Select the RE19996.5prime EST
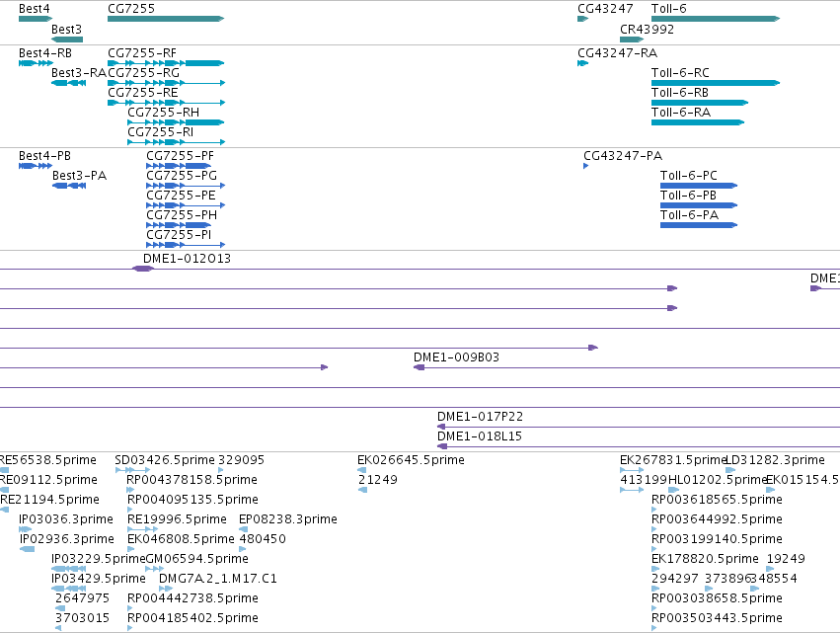Screen dimensions: 840x633 [142, 530]
